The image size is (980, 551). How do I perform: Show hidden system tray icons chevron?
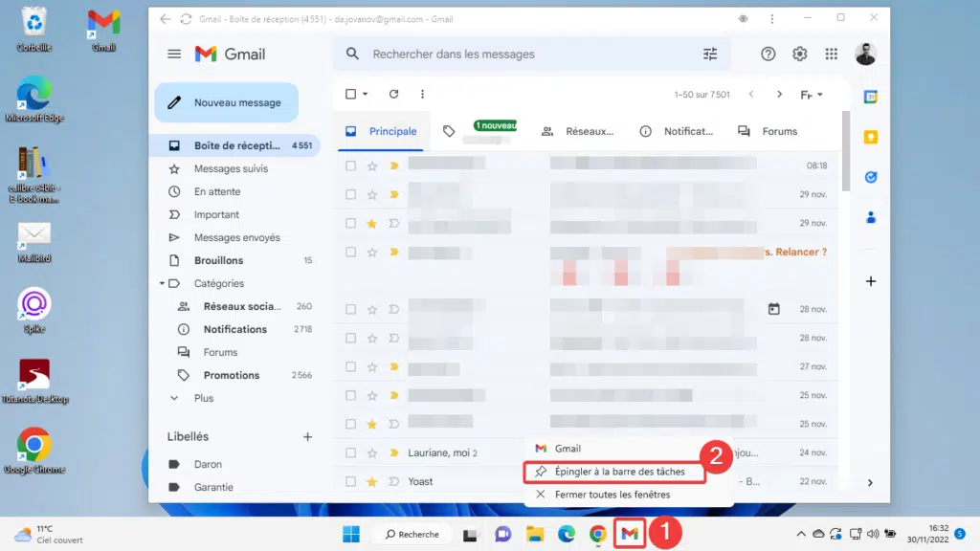point(801,534)
